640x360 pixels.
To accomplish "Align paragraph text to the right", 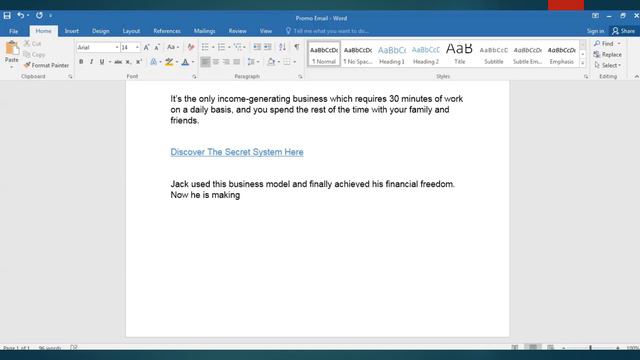I will click(226, 62).
